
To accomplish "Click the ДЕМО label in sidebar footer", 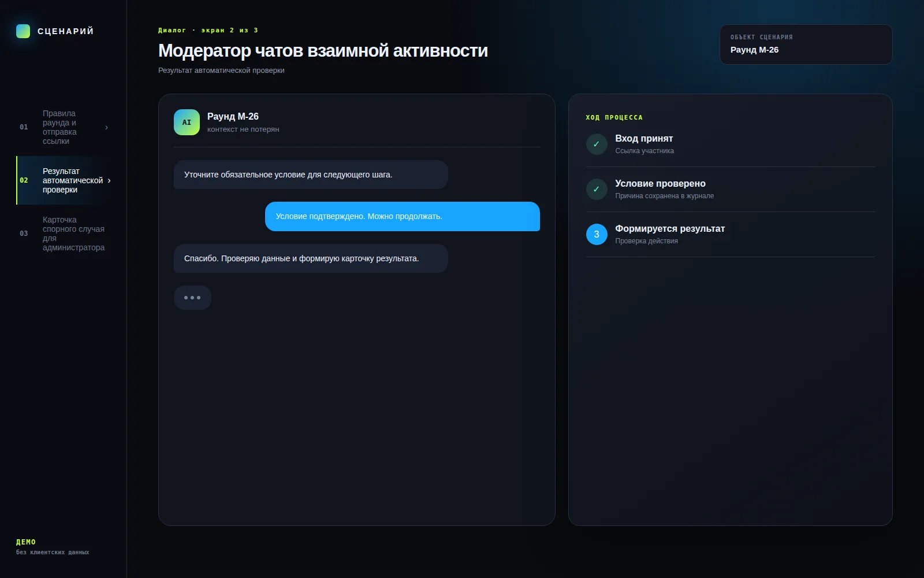I will point(26,542).
